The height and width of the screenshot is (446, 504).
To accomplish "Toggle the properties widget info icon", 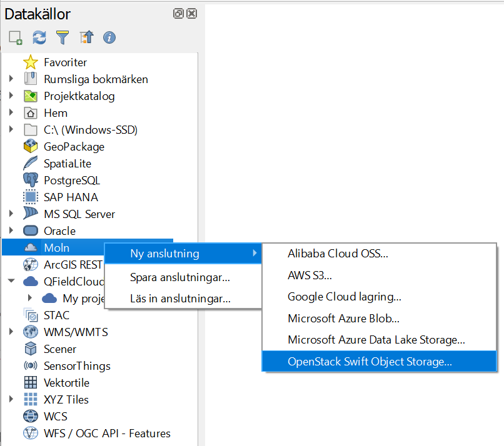I will [109, 37].
